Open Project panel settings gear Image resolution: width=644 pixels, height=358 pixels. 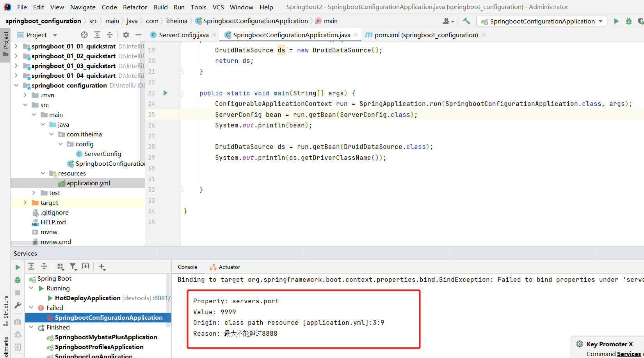tap(126, 35)
